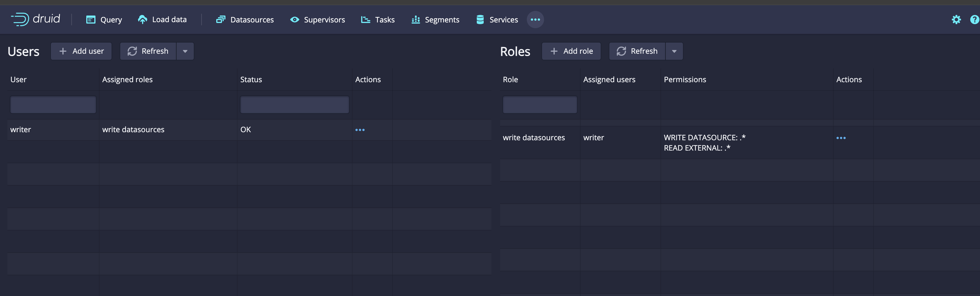
Task: Open the help question mark icon
Action: tap(975, 19)
